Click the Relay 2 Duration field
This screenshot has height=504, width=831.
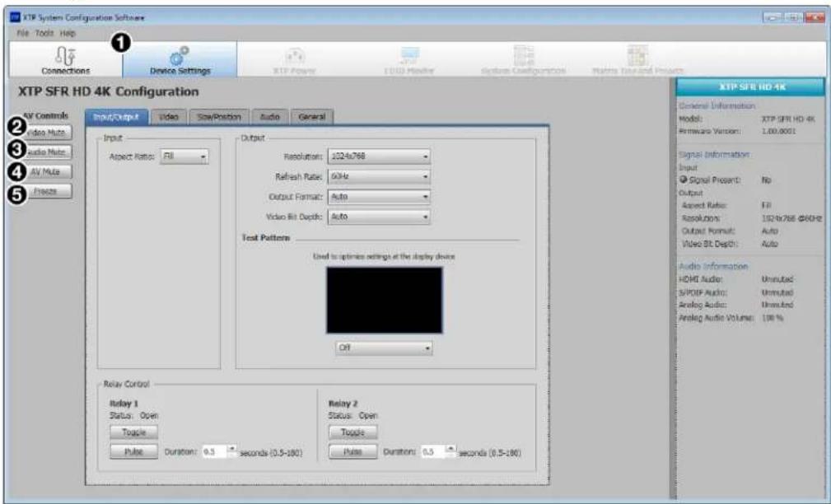433,452
